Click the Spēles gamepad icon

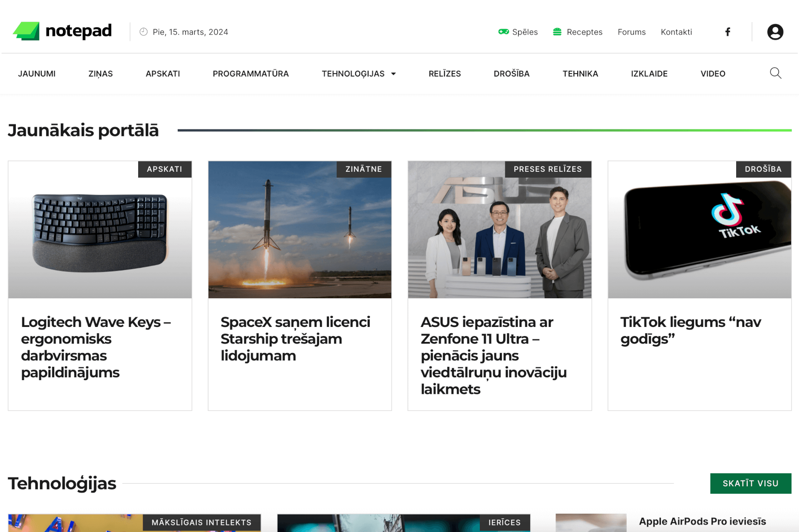click(x=504, y=32)
